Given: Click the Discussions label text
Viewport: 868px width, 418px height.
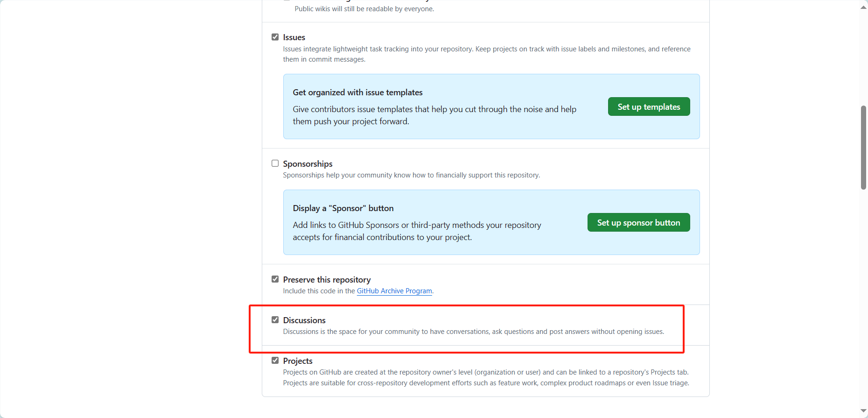Looking at the screenshot, I should [304, 320].
